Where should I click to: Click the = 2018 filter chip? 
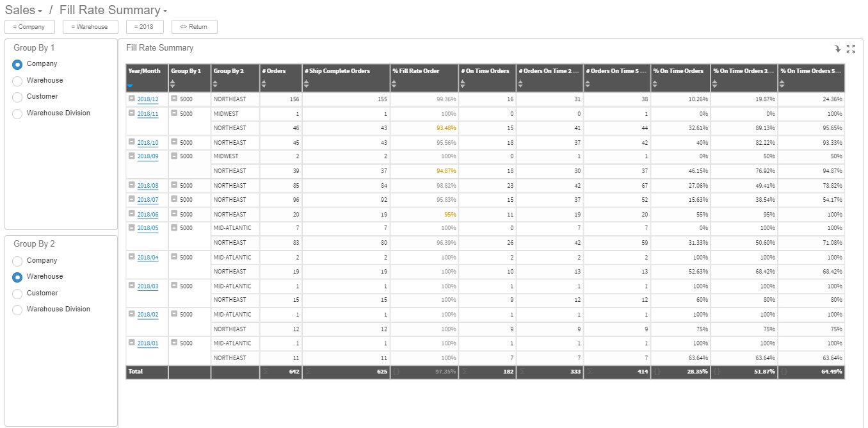145,27
